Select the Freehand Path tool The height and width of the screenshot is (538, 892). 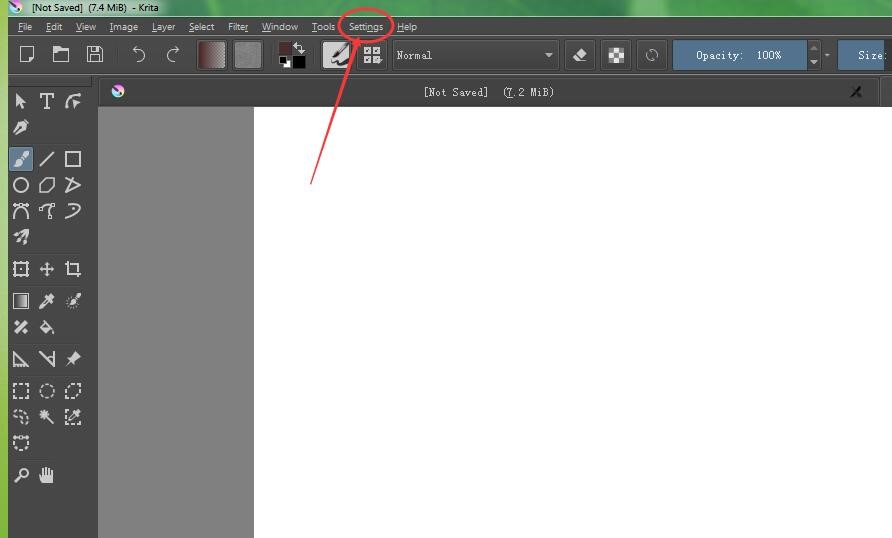pos(47,211)
